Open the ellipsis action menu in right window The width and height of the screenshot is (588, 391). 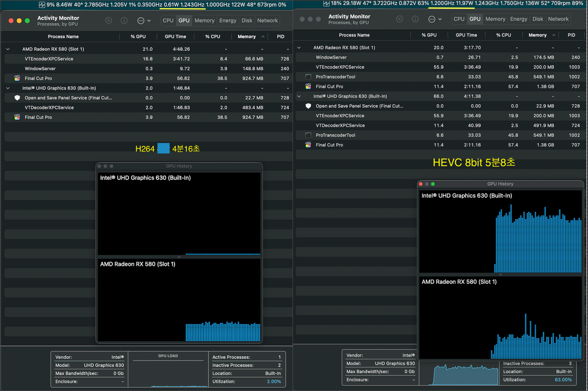tap(435, 19)
